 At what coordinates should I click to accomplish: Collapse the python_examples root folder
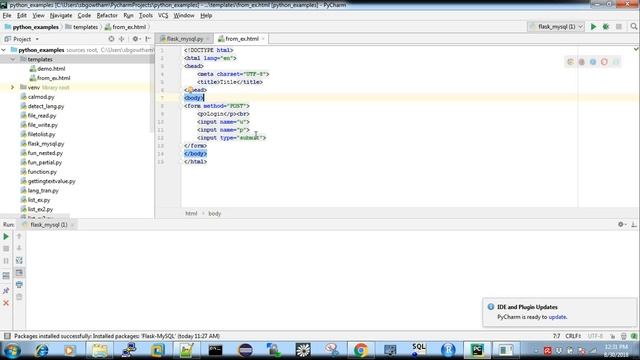tap(4, 50)
